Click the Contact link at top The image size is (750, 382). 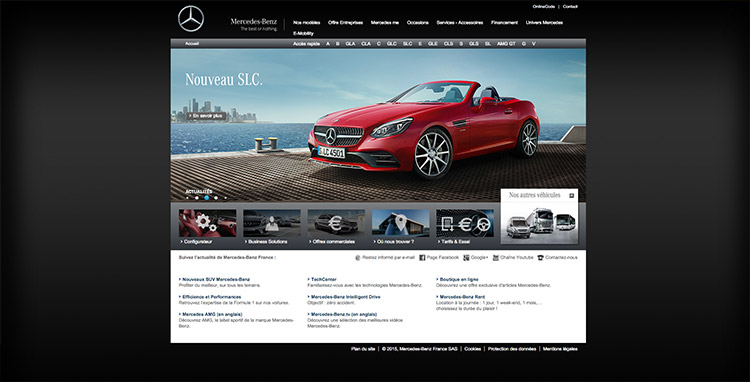pyautogui.click(x=570, y=7)
